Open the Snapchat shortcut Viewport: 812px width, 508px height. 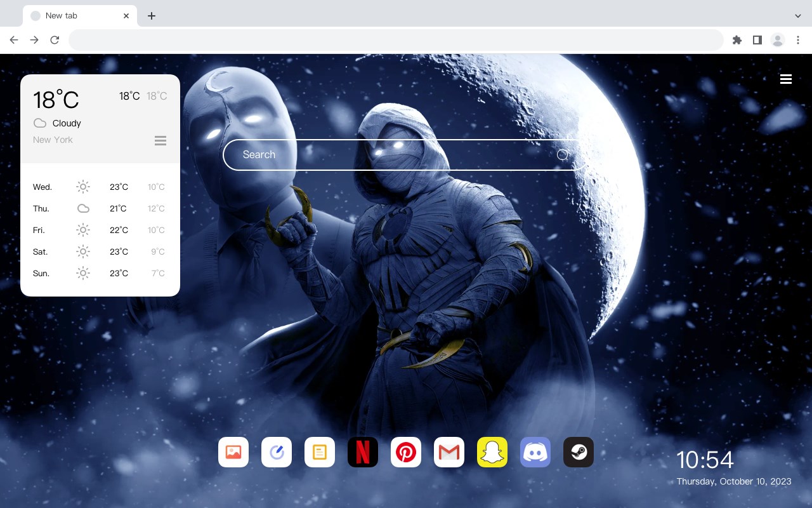(x=492, y=452)
